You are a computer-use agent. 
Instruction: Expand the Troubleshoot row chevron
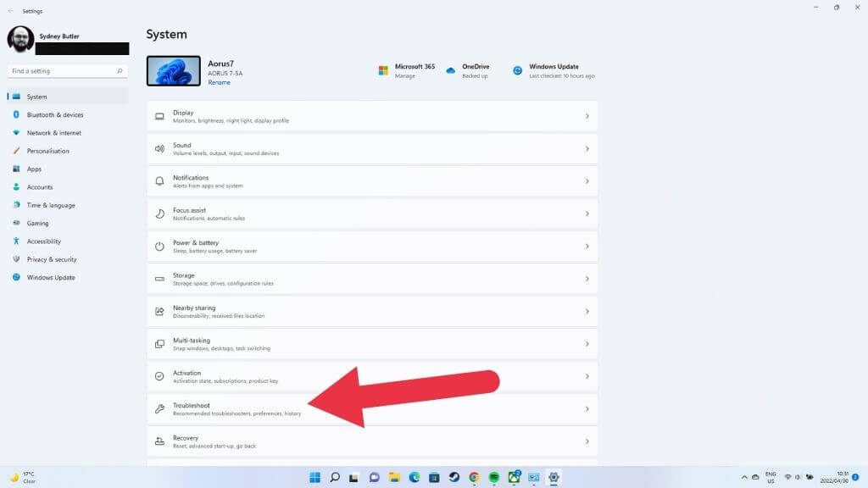[x=587, y=409]
